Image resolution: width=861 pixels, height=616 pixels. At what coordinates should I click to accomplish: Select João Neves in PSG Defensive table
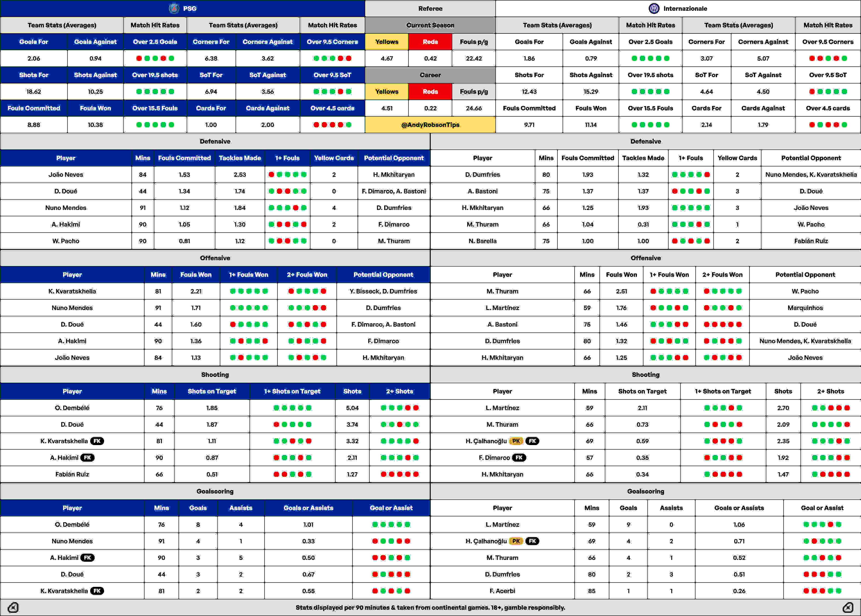pyautogui.click(x=66, y=175)
